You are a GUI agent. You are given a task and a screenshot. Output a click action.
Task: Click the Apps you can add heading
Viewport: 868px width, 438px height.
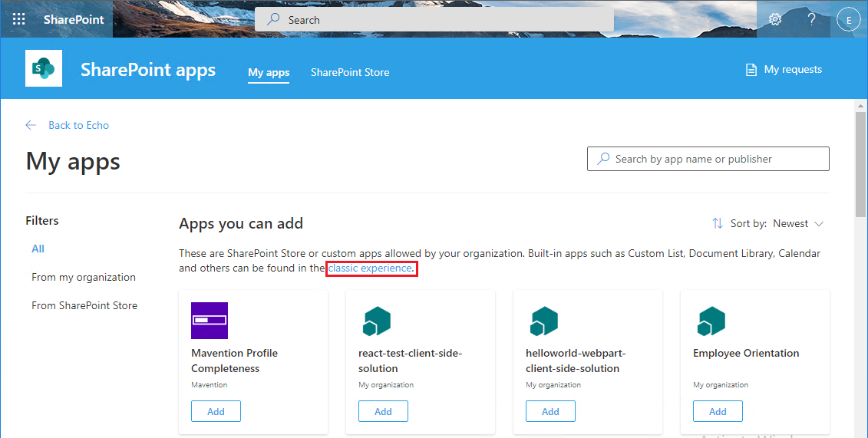click(241, 223)
